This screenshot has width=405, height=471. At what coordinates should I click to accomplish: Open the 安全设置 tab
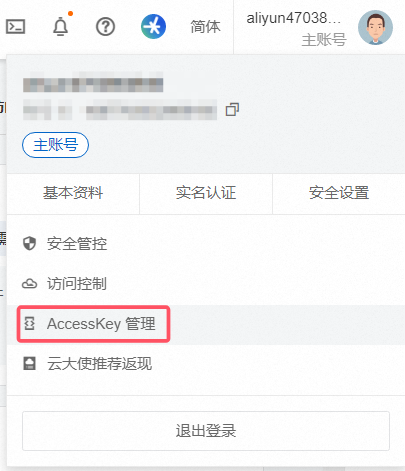click(339, 193)
